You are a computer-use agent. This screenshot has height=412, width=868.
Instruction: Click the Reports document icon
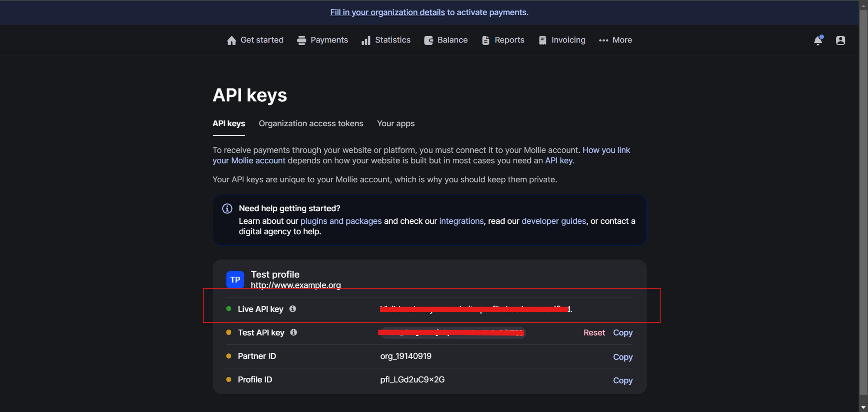486,40
